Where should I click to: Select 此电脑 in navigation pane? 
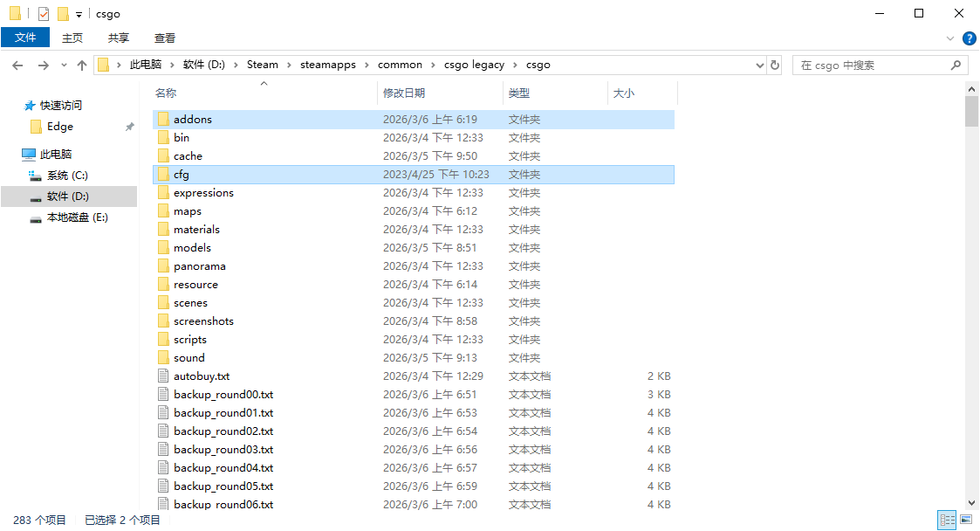(56, 154)
